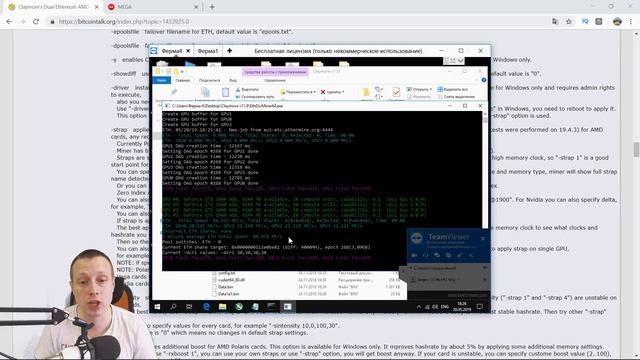Open the Переместить в dropdown
The image size is (640, 360).
pos(298,92)
